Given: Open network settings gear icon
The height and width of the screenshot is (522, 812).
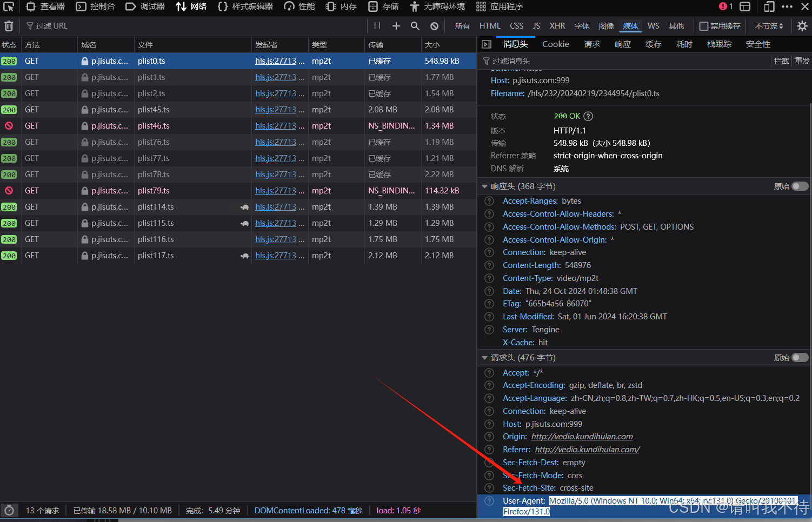Looking at the screenshot, I should pos(802,26).
